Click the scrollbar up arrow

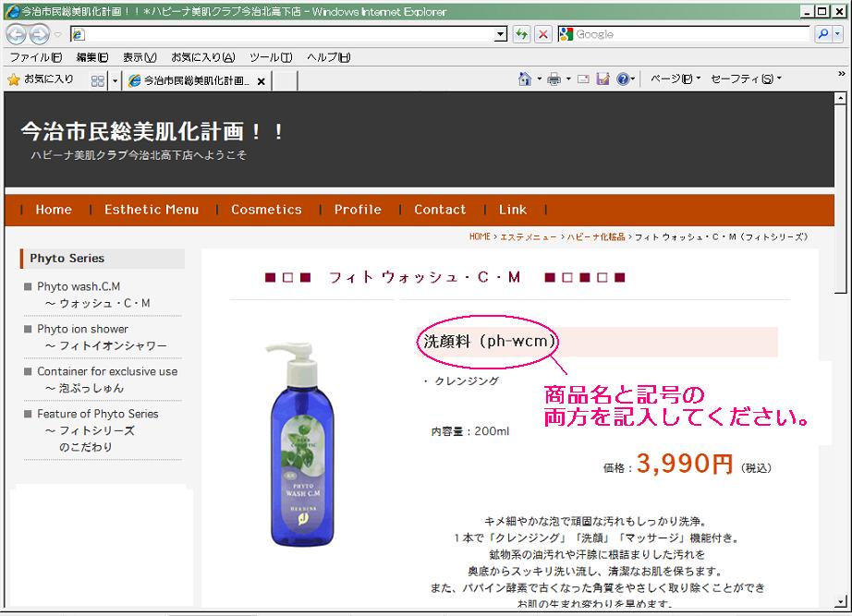coord(840,98)
